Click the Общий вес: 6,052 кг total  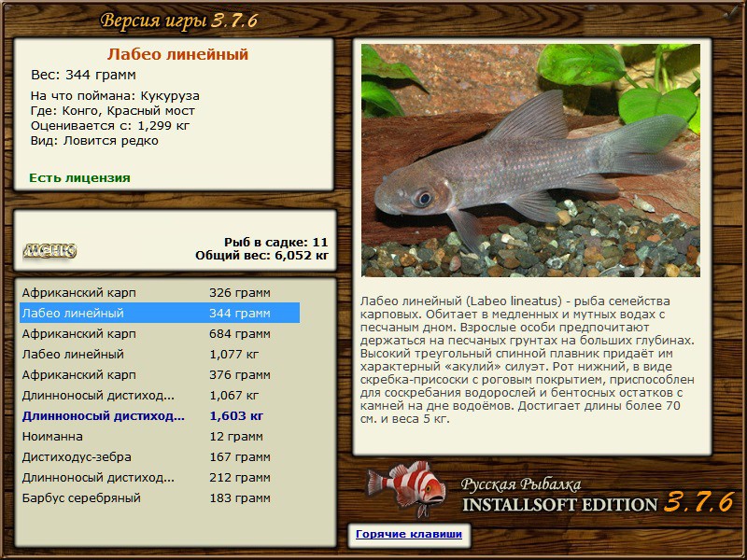click(261, 255)
